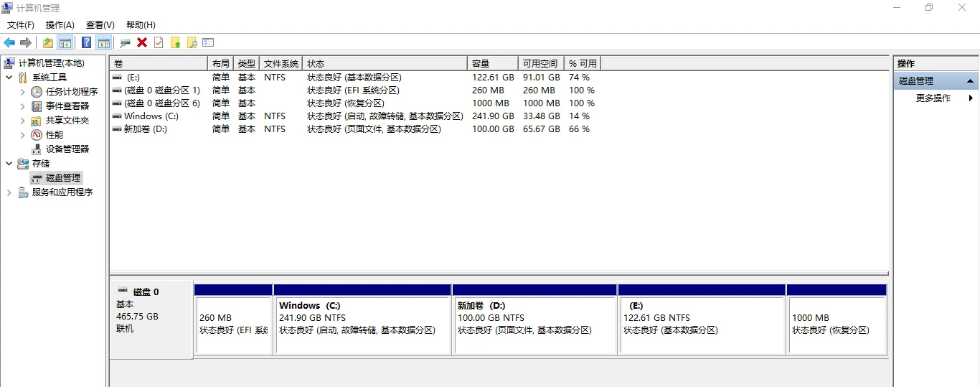The image size is (980, 387).
Task: Click the checklist settings icon in toolbar
Action: [x=208, y=43]
